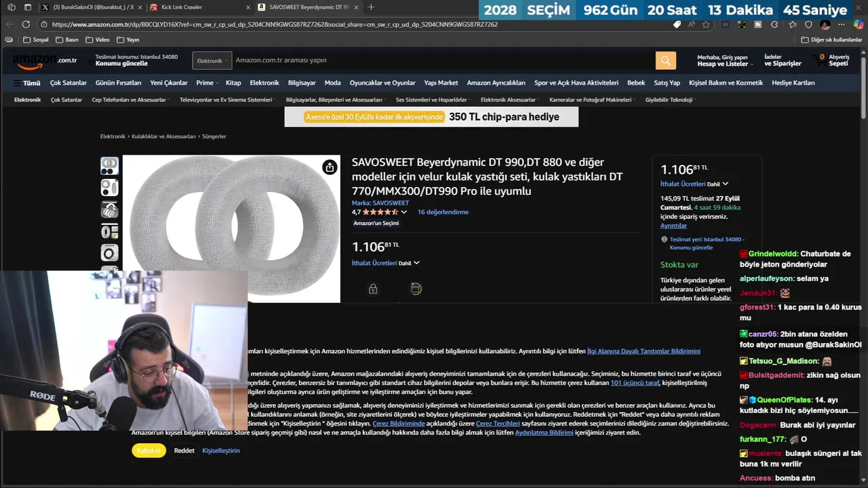Screen dimensions: 868x488
Task: Select the second product thumbnail
Action: (x=109, y=188)
